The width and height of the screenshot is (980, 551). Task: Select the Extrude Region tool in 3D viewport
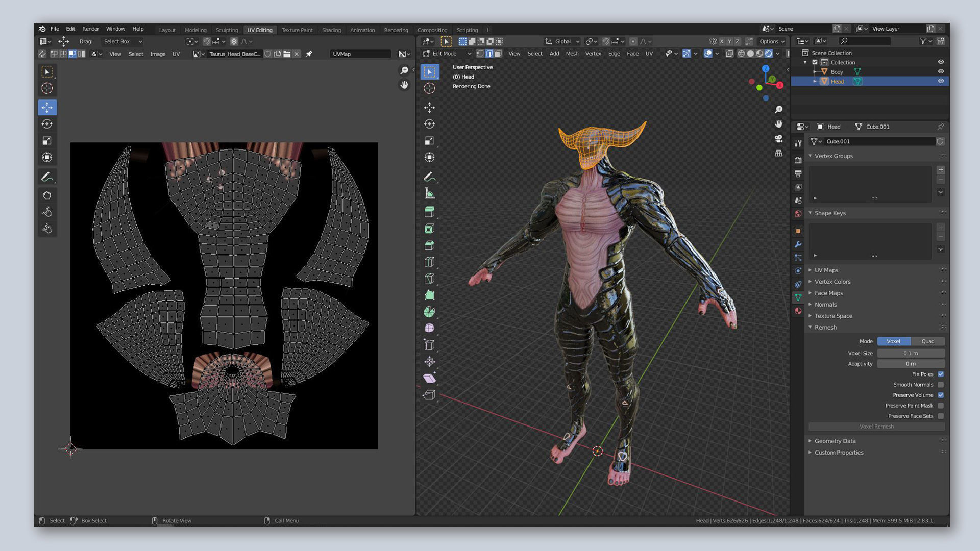coord(429,212)
